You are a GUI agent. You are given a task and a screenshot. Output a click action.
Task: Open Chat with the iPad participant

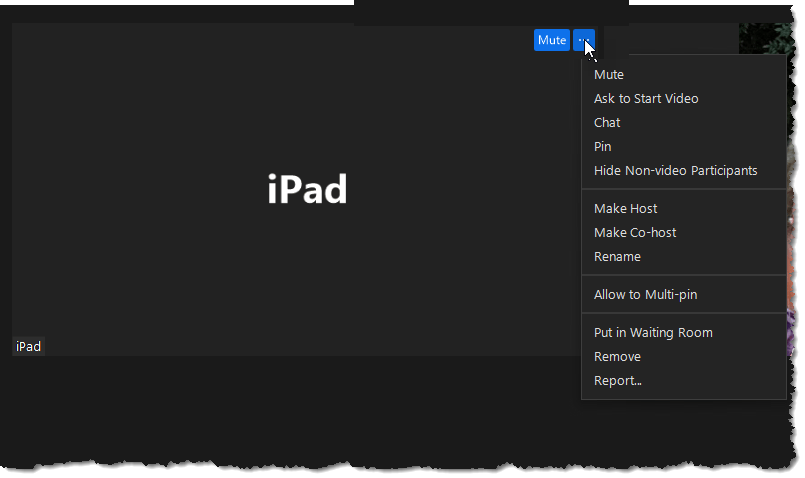point(607,123)
